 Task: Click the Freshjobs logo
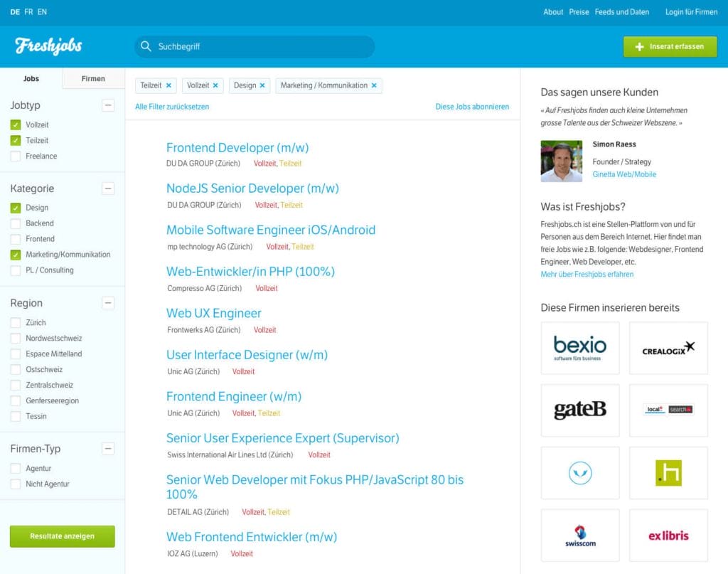(48, 46)
